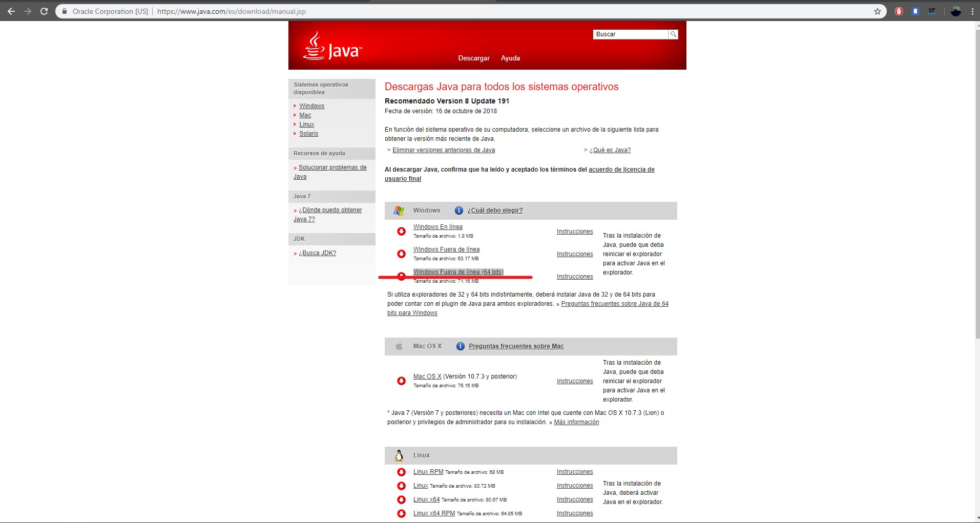Open Instrucciones for Windows En línea

[x=575, y=232]
